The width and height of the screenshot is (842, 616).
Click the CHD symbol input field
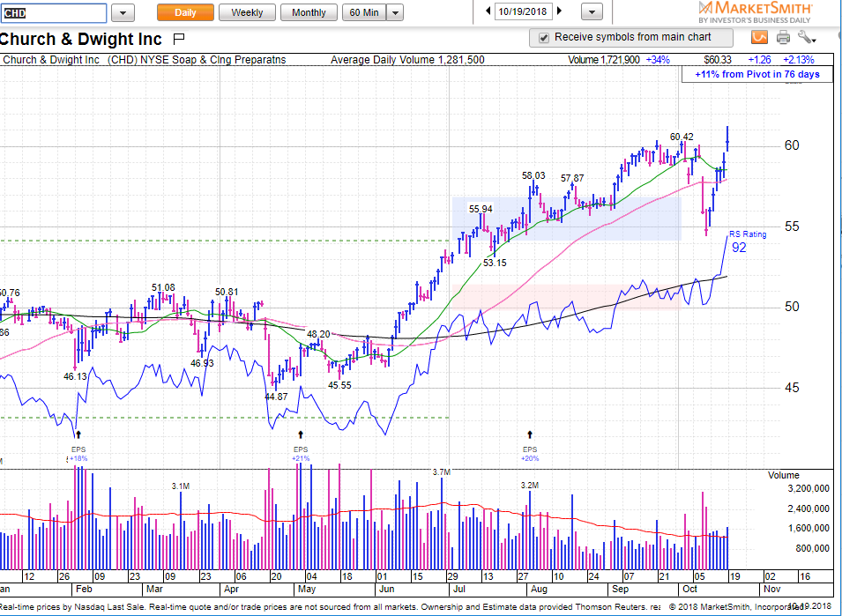click(x=53, y=13)
